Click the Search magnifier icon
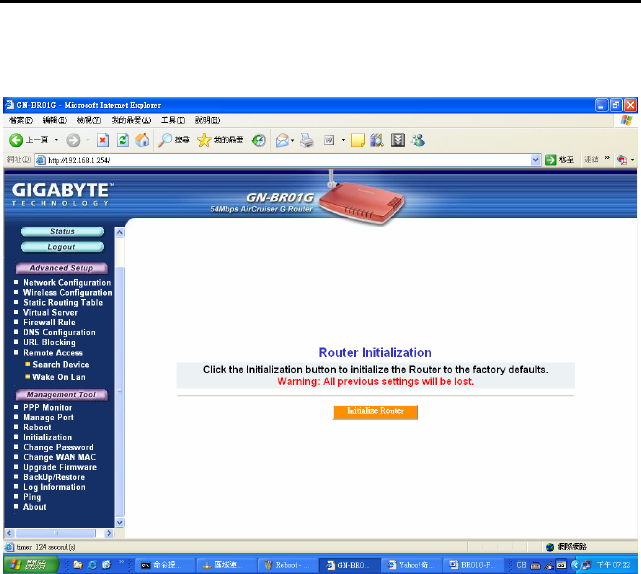The width and height of the screenshot is (641, 574). (165, 140)
